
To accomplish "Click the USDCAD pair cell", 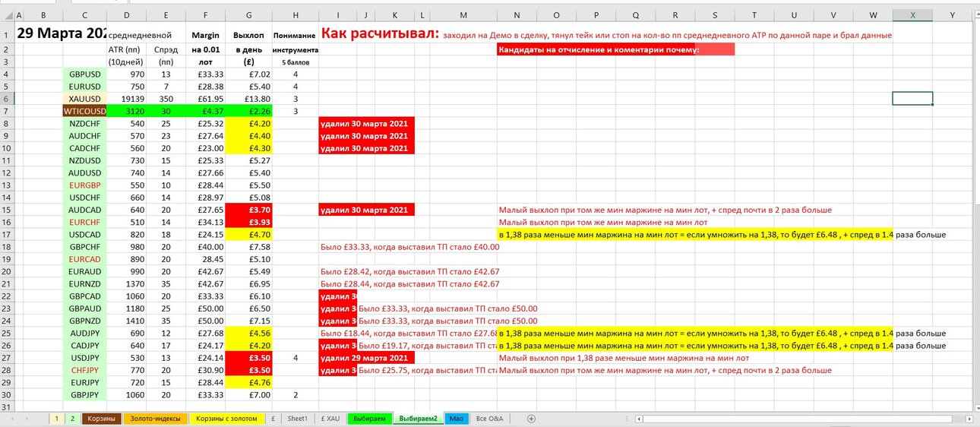I will point(85,235).
